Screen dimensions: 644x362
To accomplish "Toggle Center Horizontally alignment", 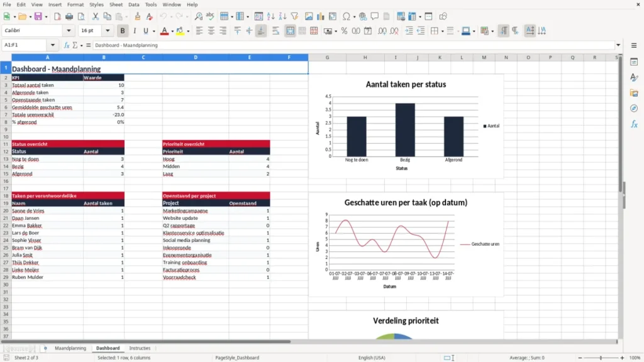I will (x=211, y=31).
